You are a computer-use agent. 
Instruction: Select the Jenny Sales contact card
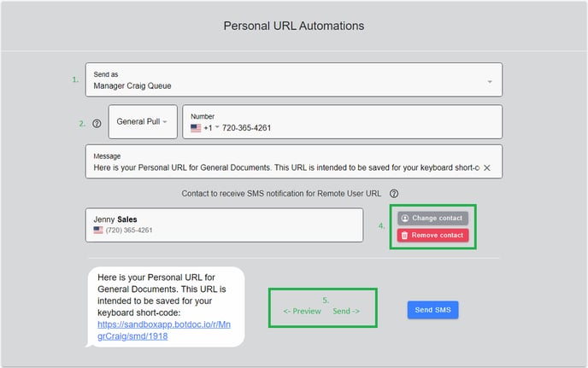(224, 225)
